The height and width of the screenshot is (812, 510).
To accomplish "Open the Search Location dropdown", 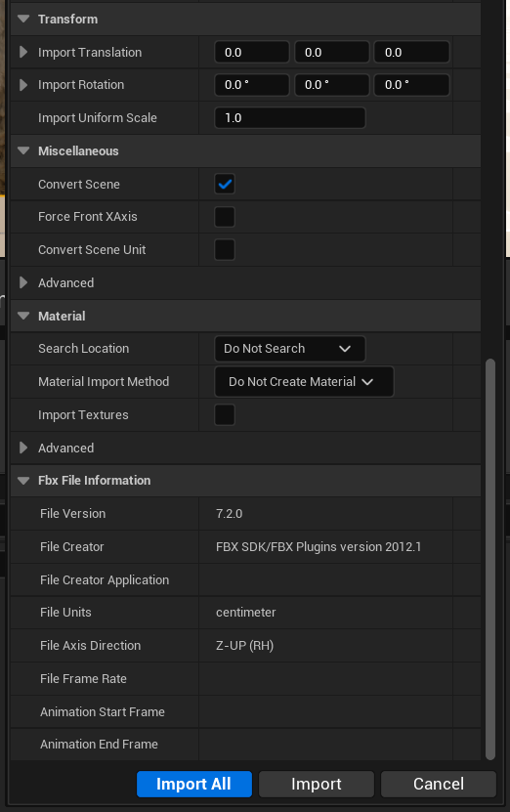I will pyautogui.click(x=290, y=349).
